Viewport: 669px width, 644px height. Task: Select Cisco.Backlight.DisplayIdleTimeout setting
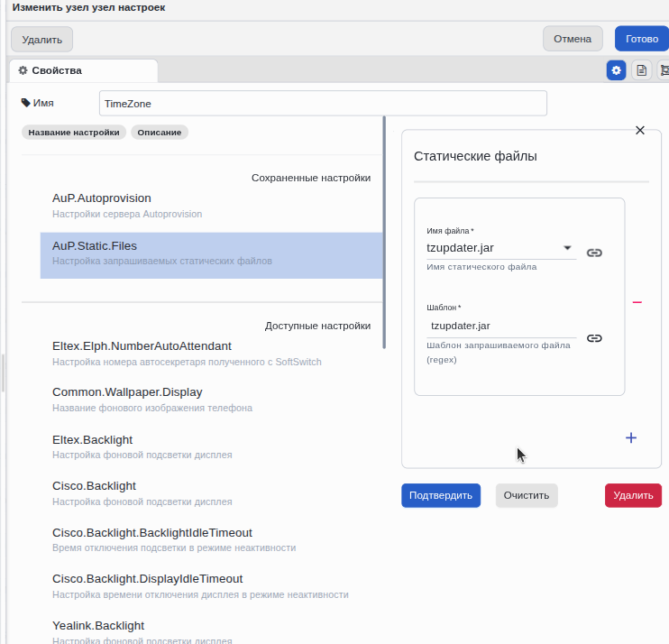tap(212, 586)
